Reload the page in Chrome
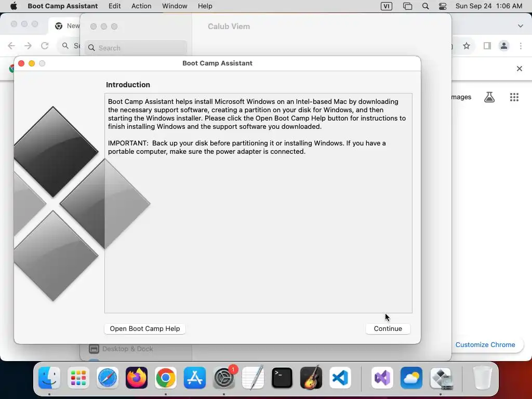 [45, 46]
